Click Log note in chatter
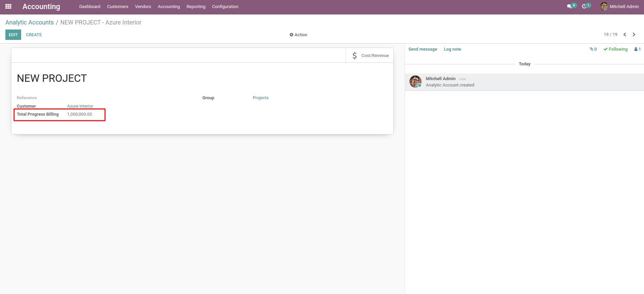Screen dimensions: 644x294 [452, 49]
